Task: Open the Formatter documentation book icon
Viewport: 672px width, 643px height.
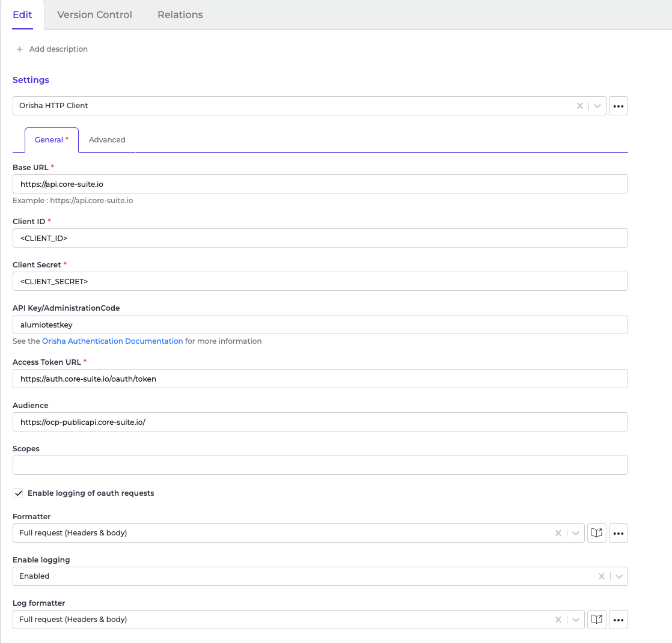Action: [x=596, y=533]
